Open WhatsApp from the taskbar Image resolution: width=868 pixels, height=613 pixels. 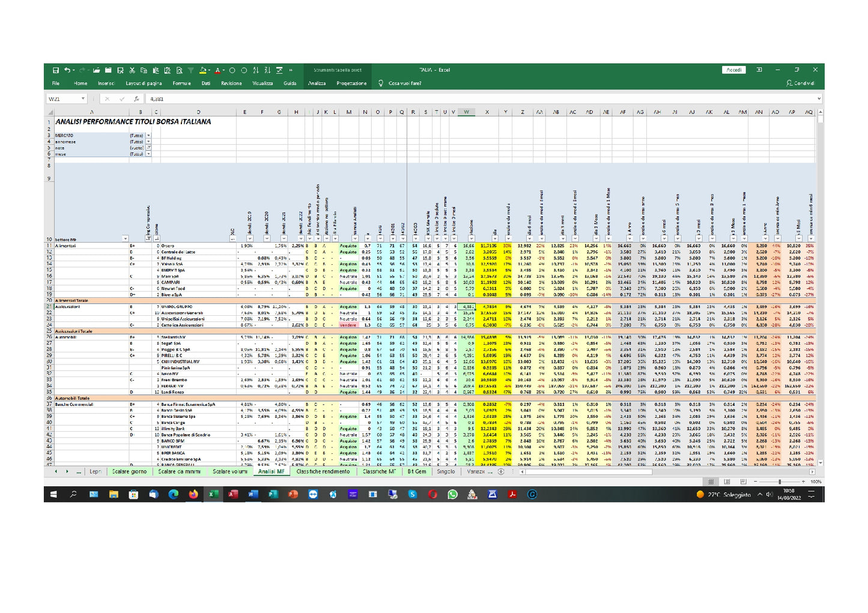tap(452, 495)
